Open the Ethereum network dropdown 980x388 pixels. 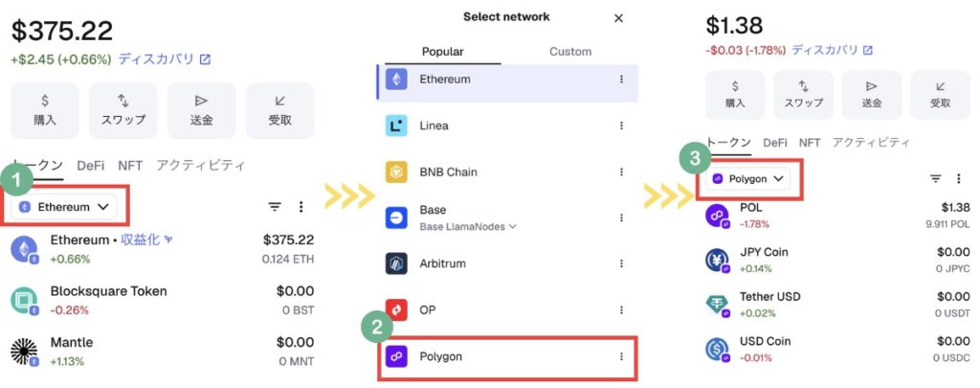66,206
